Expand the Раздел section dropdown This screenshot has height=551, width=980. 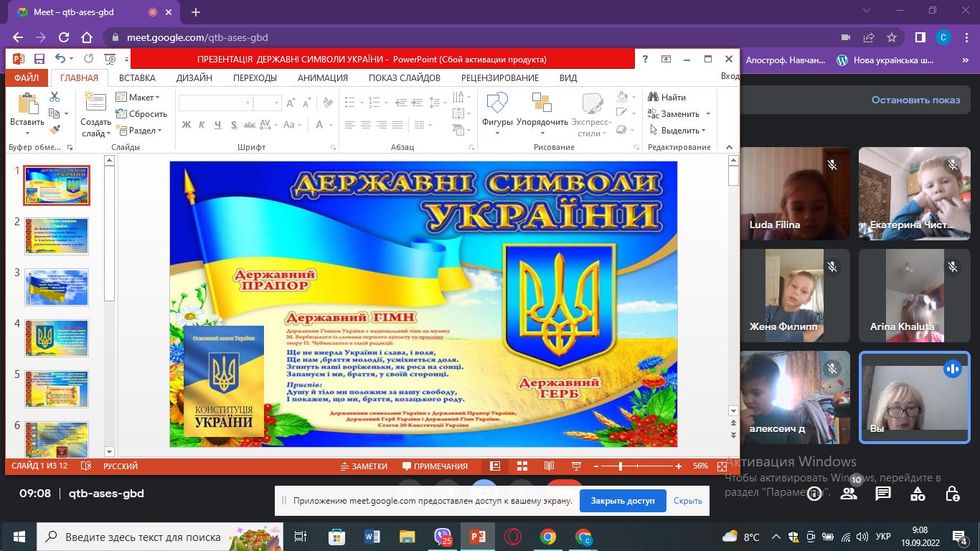tap(139, 131)
